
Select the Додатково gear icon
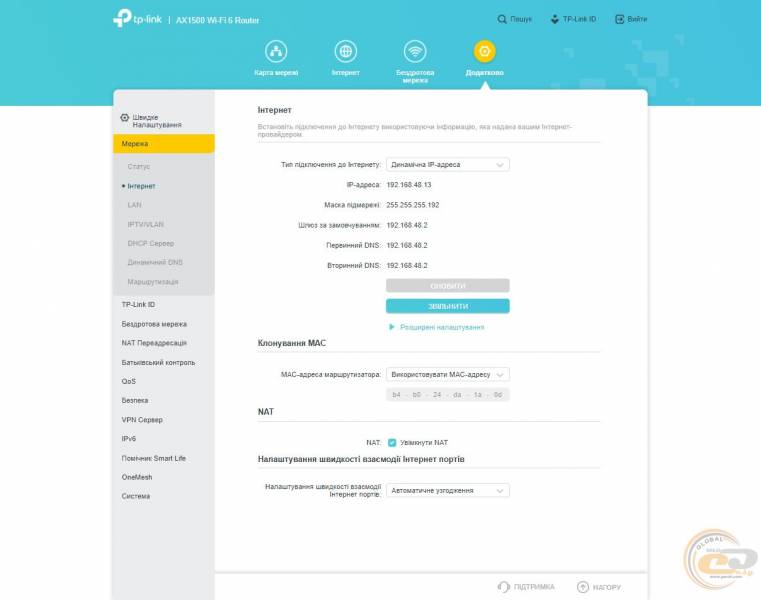tap(484, 51)
